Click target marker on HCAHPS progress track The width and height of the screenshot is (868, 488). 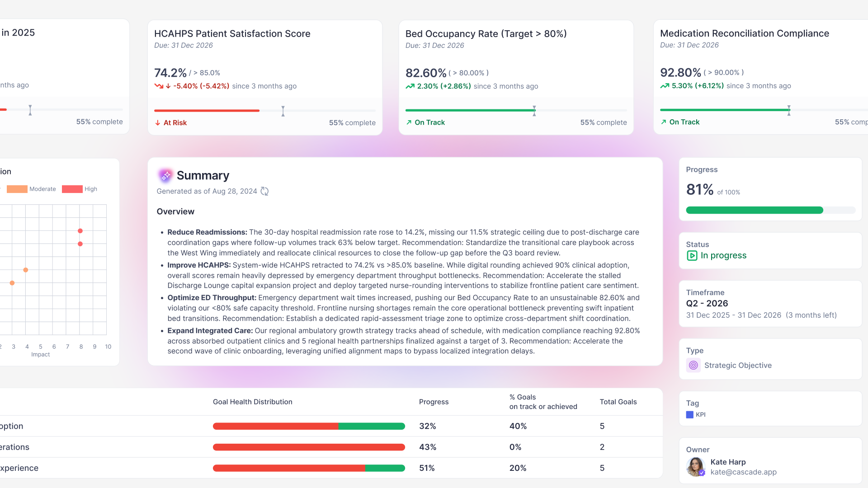coord(283,111)
